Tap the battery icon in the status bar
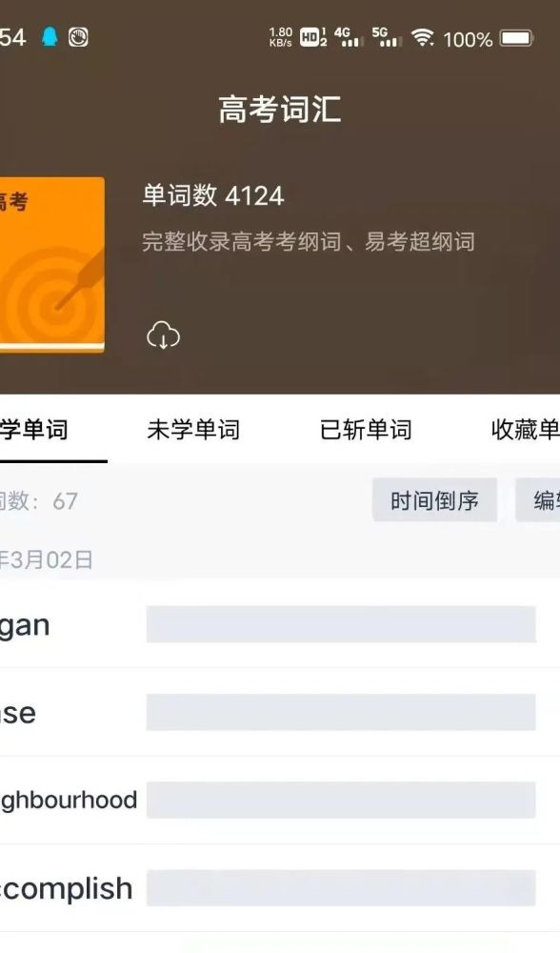The width and height of the screenshot is (560, 953). pyautogui.click(x=516, y=38)
